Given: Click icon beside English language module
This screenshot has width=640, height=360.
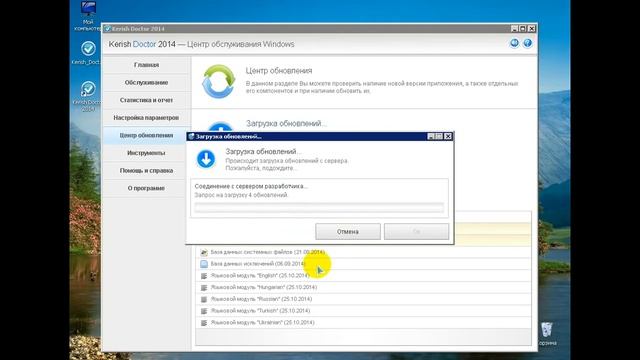Looking at the screenshot, I should click(204, 276).
